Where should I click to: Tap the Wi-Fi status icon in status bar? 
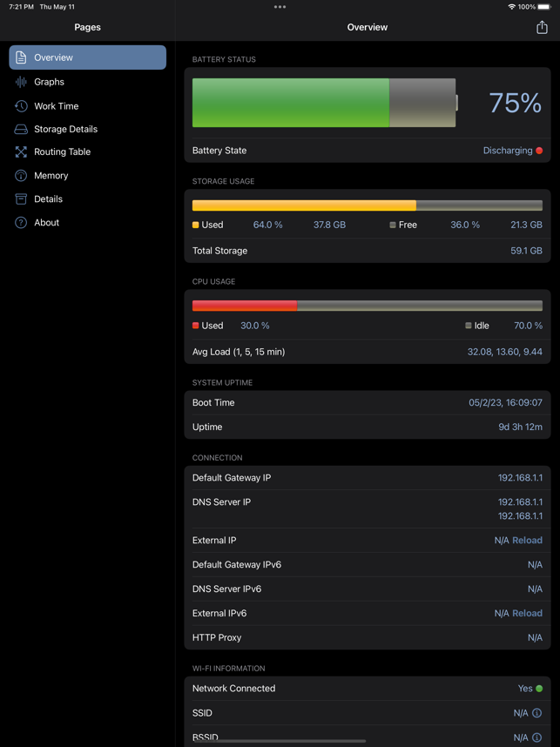pyautogui.click(x=512, y=7)
